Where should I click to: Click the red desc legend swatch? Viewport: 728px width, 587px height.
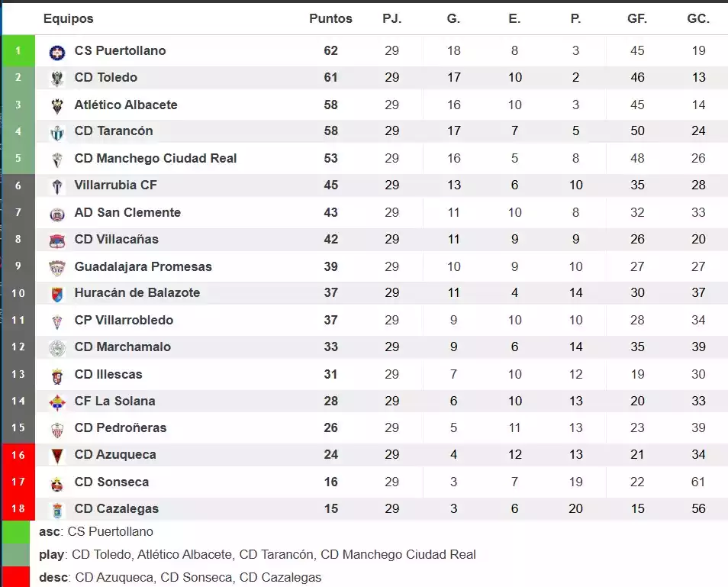[15, 577]
